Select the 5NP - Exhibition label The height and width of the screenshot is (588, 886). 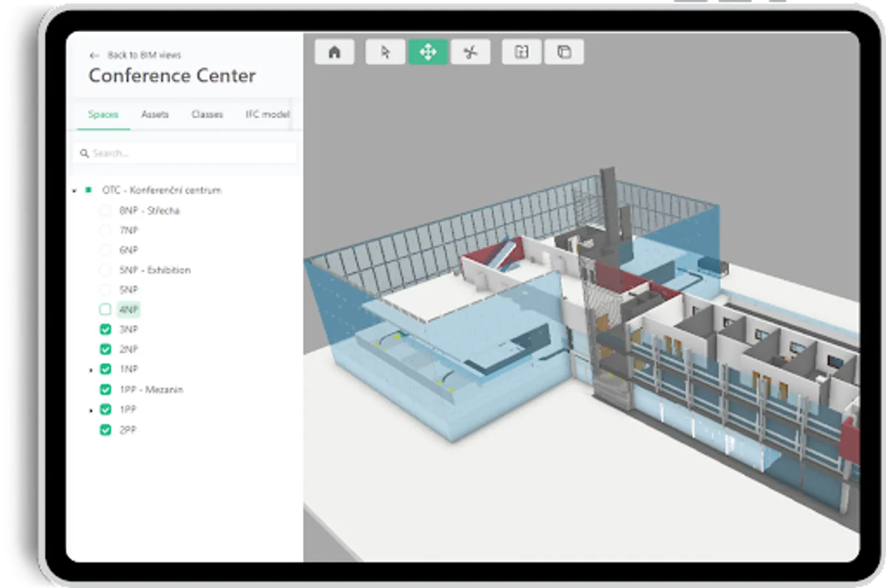point(155,270)
